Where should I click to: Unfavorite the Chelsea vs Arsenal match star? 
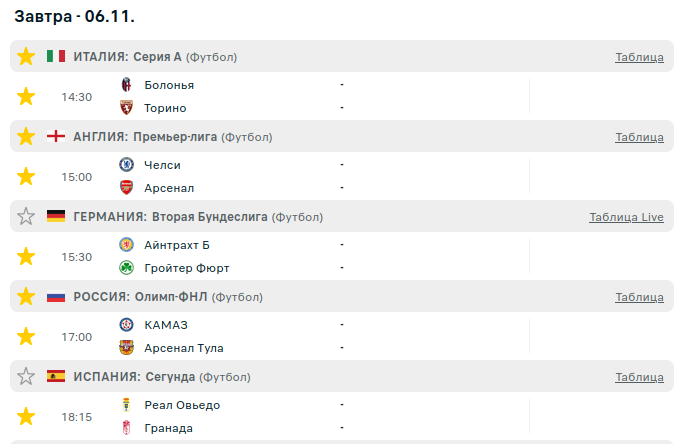coord(26,176)
